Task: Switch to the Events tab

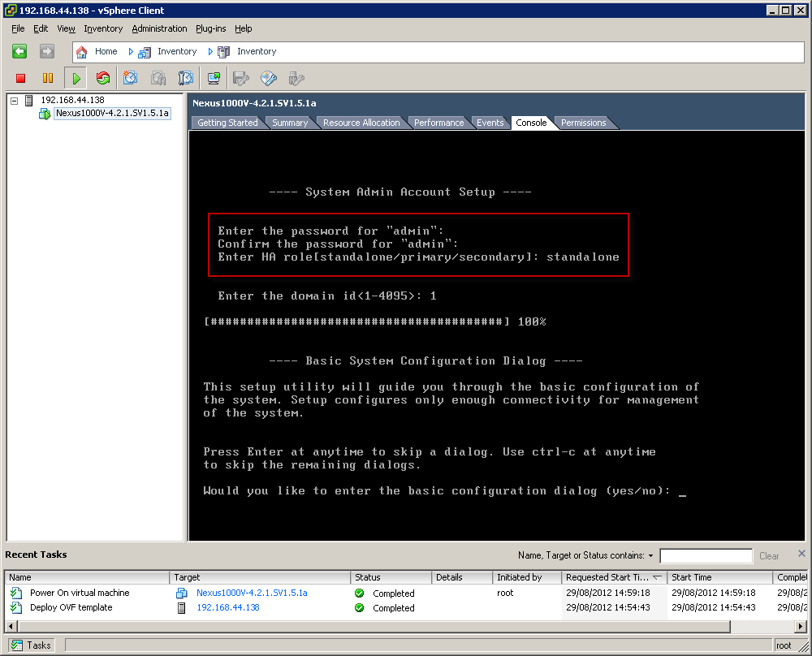Action: pyautogui.click(x=490, y=123)
